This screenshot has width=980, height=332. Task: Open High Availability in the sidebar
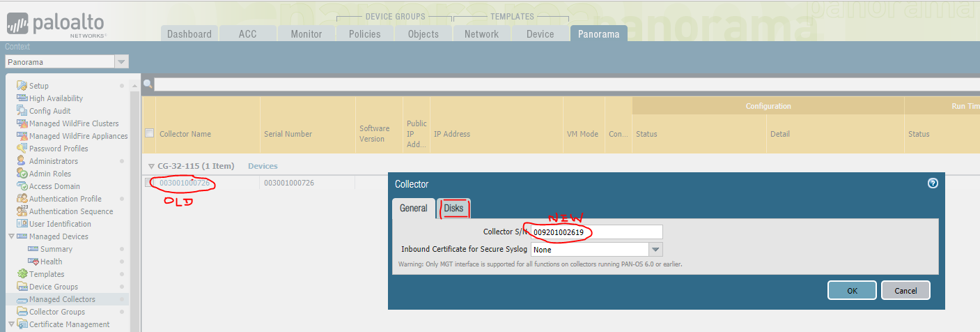coord(56,98)
